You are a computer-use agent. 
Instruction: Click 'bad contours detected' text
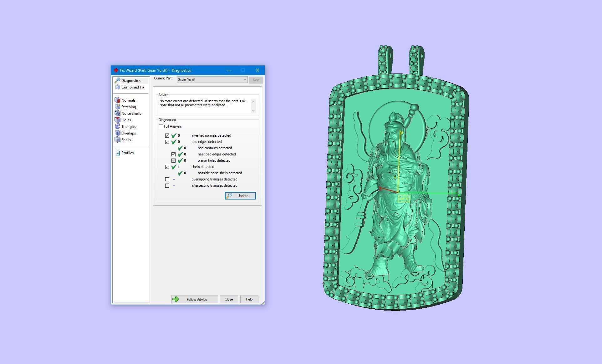pos(215,148)
